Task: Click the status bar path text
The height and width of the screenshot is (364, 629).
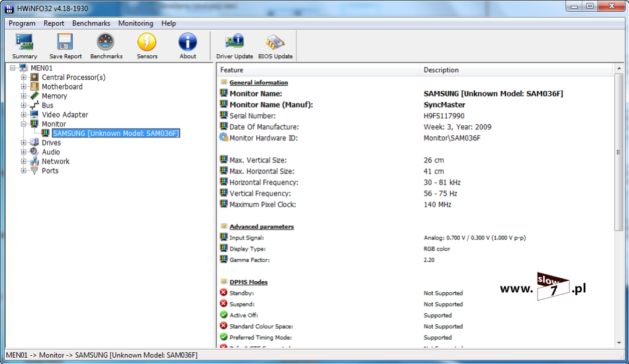Action: (x=101, y=355)
